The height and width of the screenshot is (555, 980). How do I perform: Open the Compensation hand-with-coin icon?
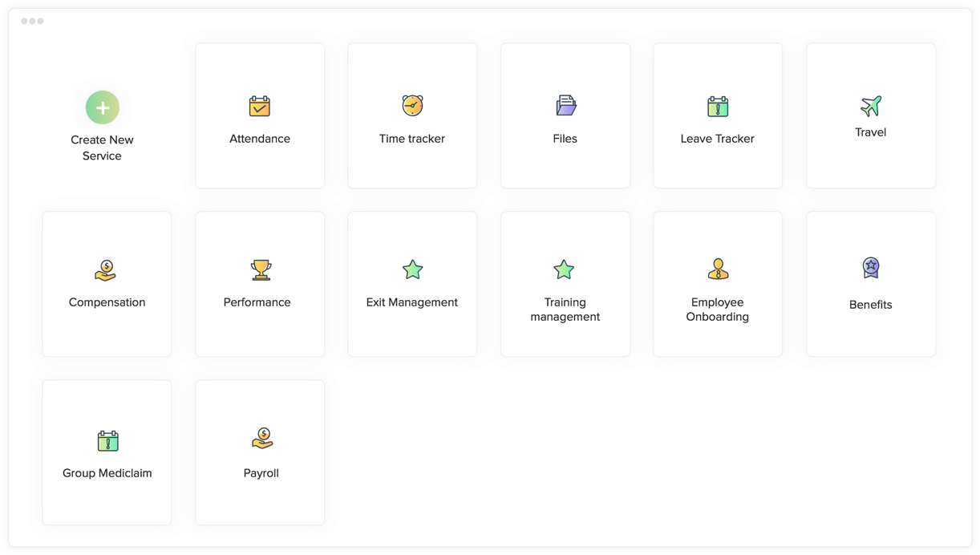[106, 270]
